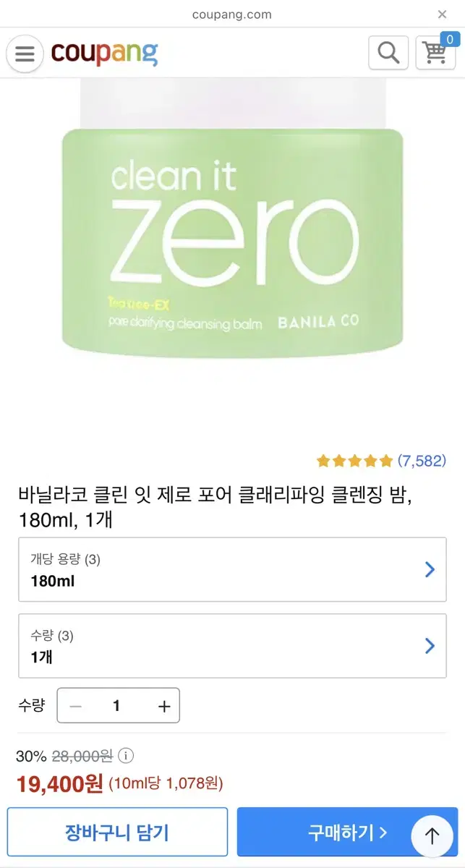Image resolution: width=465 pixels, height=868 pixels.
Task: Expand the 수량 1개 option selector
Action: click(232, 646)
